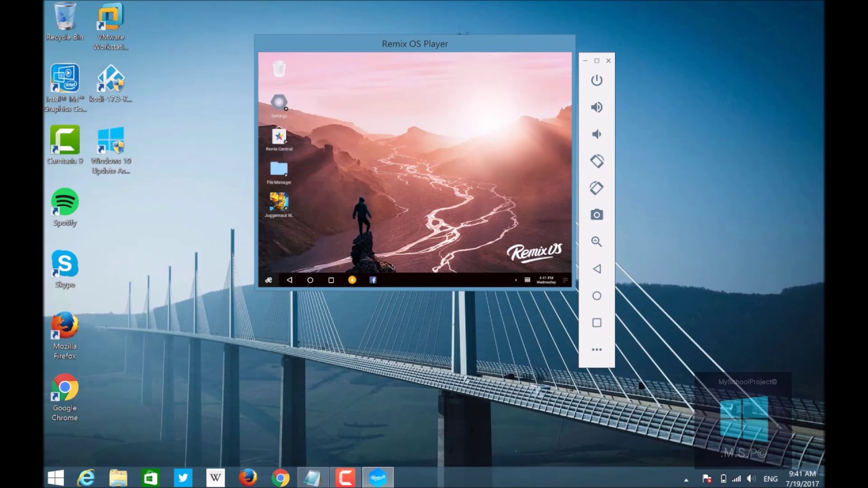Open the network signal icon in the tray
Viewport: 868px width, 488px height.
[x=736, y=479]
